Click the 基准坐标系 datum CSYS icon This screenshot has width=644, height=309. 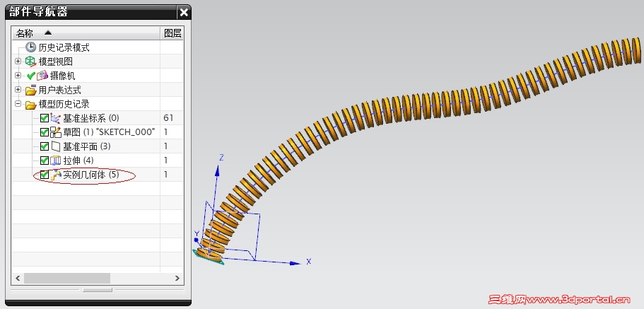[x=55, y=118]
